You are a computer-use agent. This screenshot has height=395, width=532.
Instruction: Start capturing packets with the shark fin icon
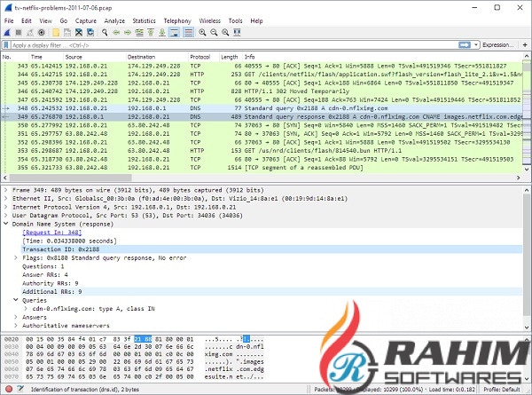click(7, 33)
